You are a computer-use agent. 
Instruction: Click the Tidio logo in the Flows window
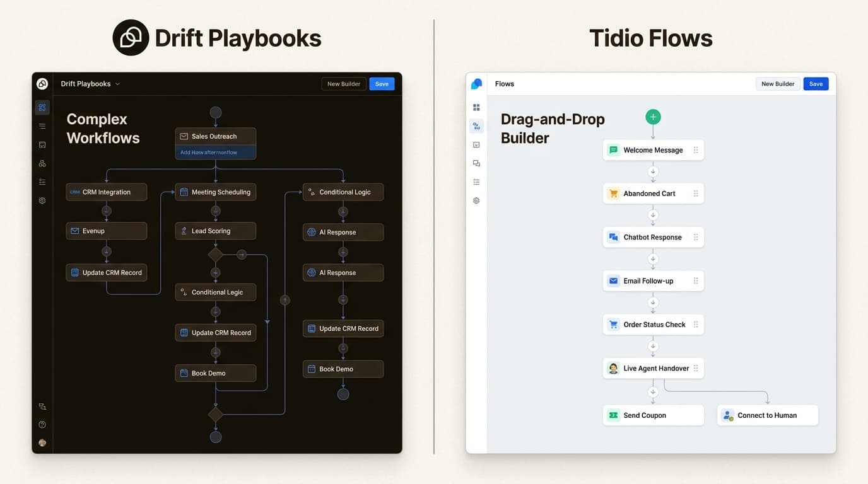[476, 84]
